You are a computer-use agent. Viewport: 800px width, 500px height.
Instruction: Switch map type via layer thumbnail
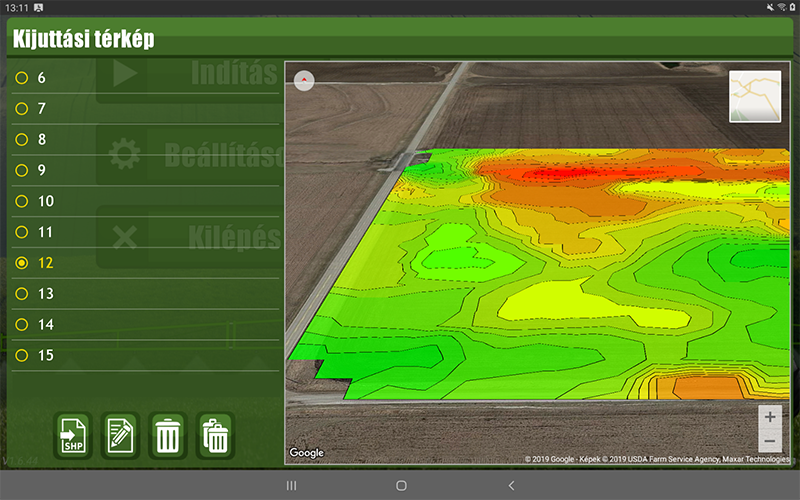pyautogui.click(x=755, y=96)
